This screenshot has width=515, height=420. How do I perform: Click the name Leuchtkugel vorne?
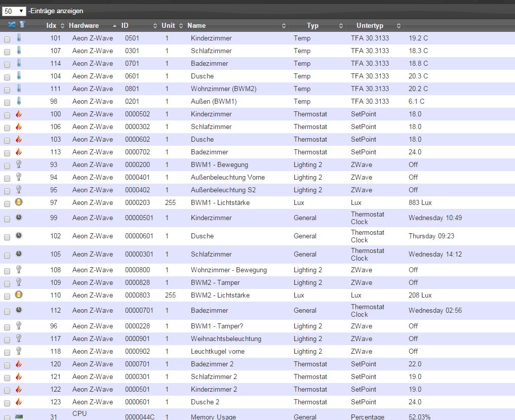click(217, 351)
